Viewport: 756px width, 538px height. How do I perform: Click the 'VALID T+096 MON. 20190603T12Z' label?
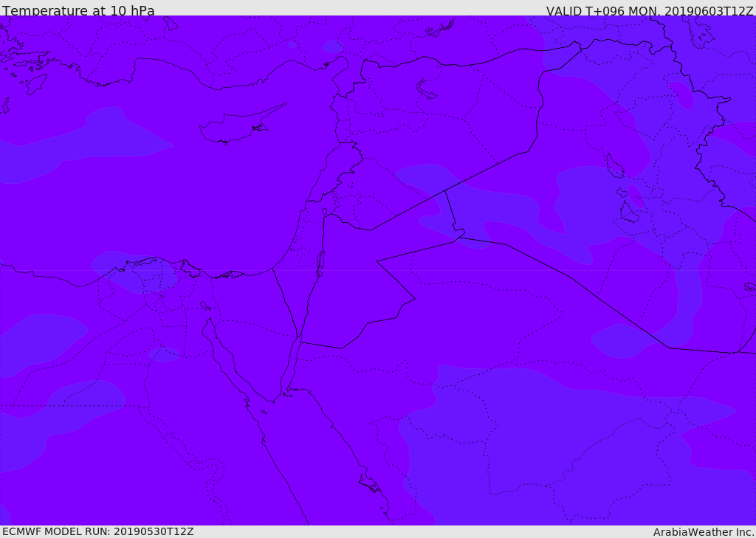click(x=650, y=11)
